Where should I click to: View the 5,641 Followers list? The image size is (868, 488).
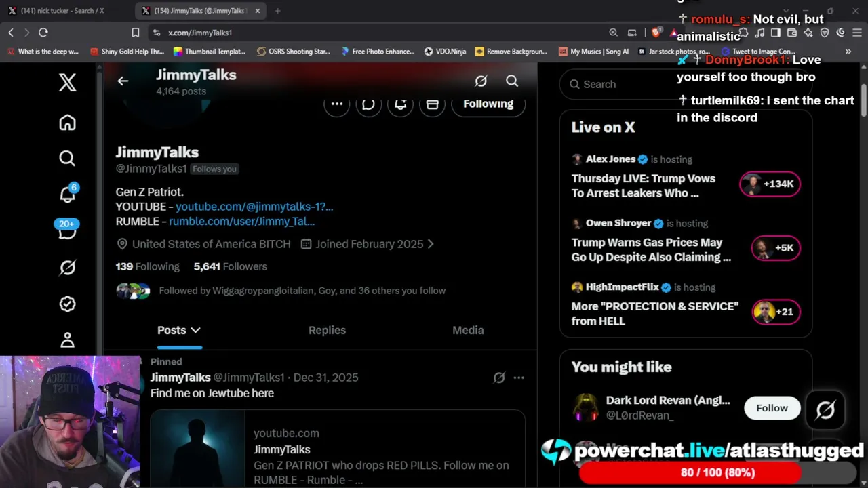(x=231, y=267)
